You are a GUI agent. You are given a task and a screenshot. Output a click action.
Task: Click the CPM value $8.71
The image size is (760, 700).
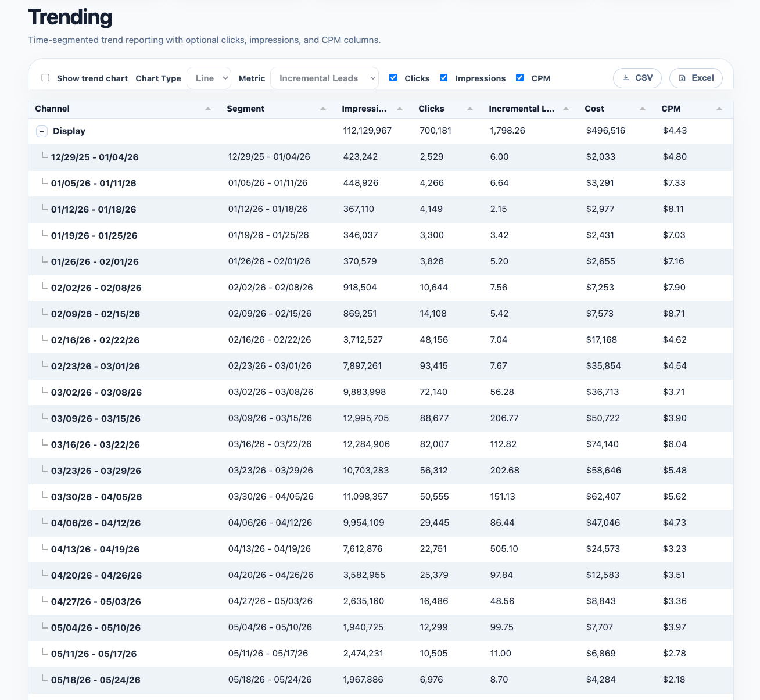(673, 314)
